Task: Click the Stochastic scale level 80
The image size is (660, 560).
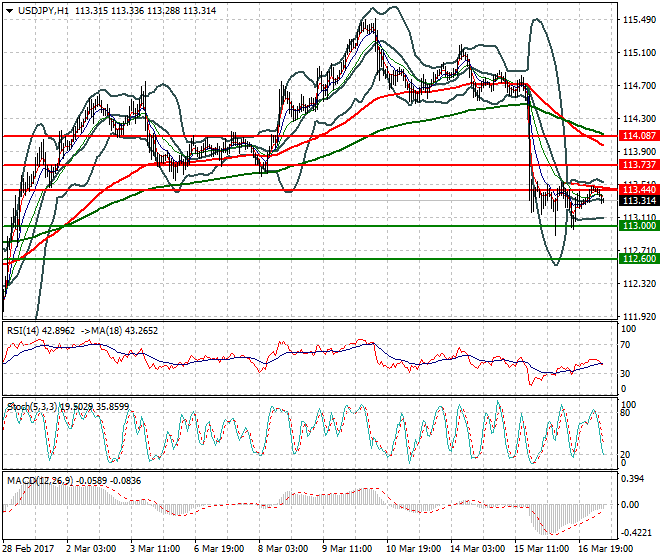Action: [625, 413]
